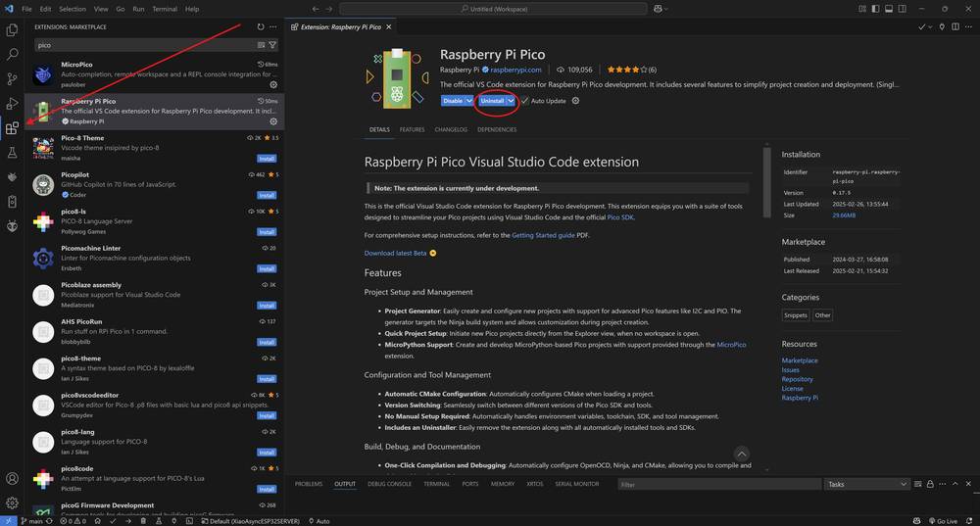Switch to the Changelog tab
This screenshot has width=980, height=526.
coord(451,129)
